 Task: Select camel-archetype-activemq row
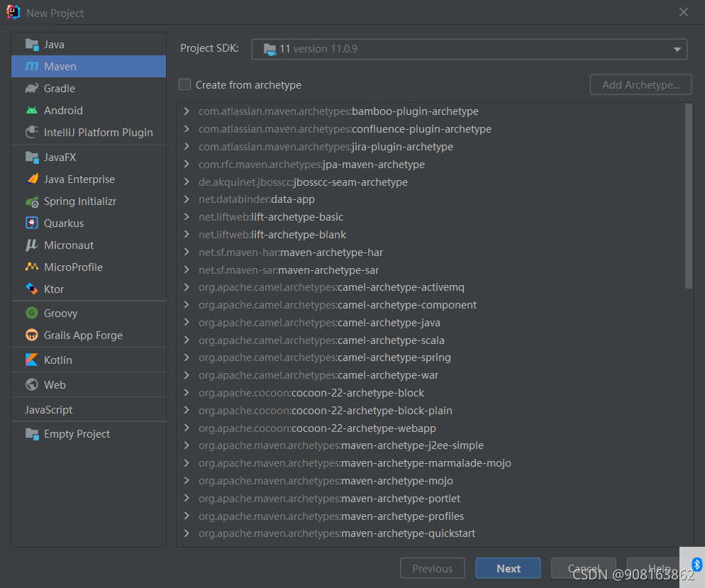(431, 287)
